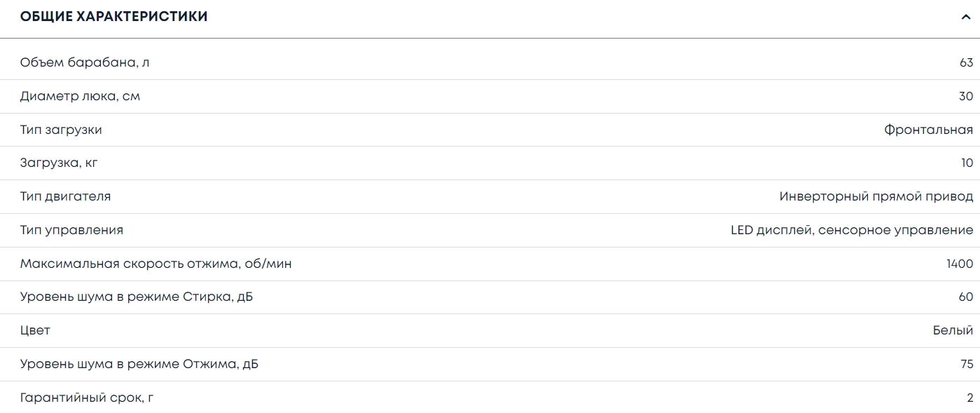980x413 pixels.
Task: Click Уровень шума в режиме Отжима label
Action: point(139,365)
